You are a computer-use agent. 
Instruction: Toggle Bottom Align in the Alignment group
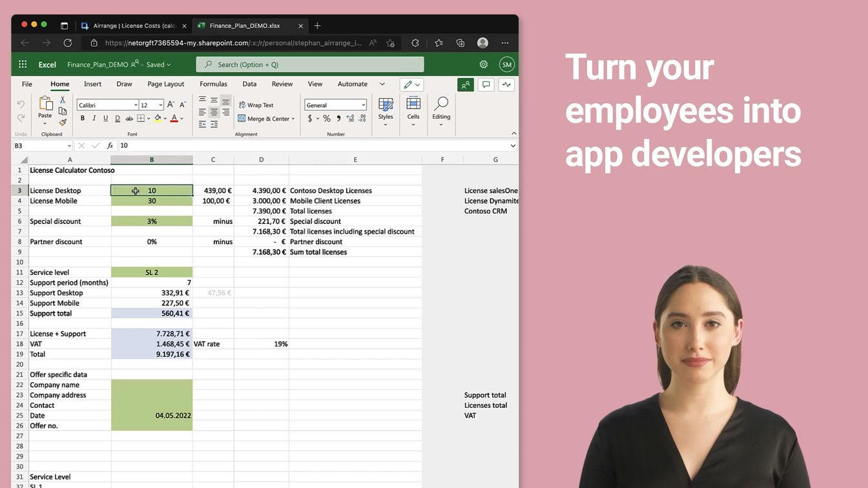tap(225, 100)
